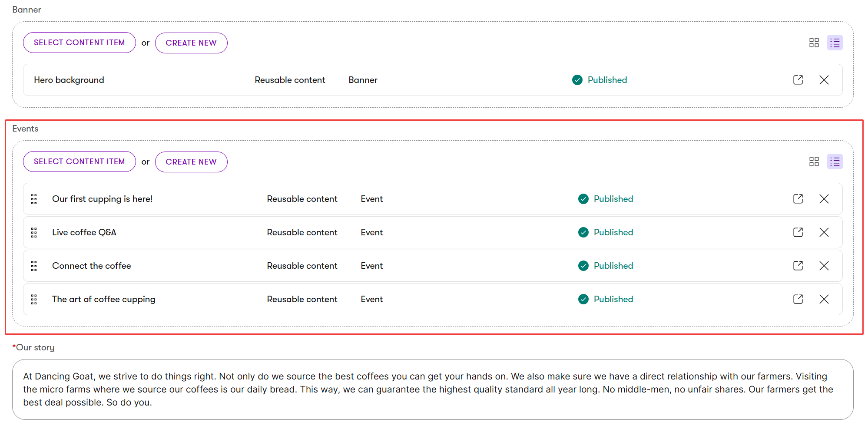
Task: Select list view icon in Events
Action: pyautogui.click(x=835, y=162)
